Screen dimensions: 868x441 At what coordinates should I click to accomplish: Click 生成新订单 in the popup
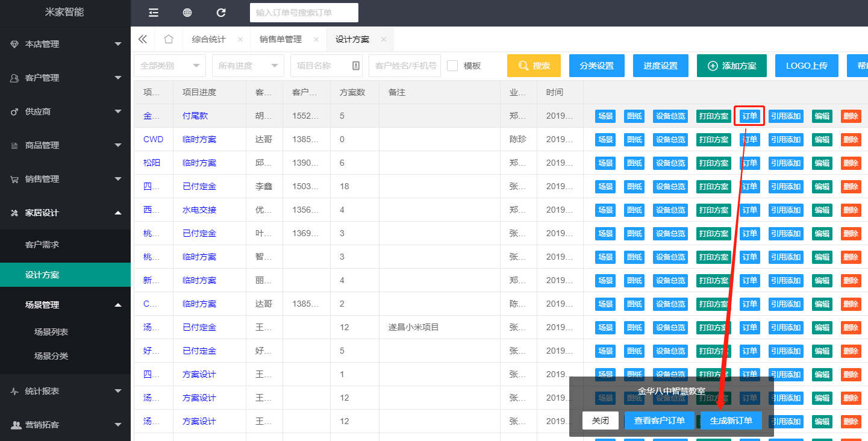(x=731, y=421)
